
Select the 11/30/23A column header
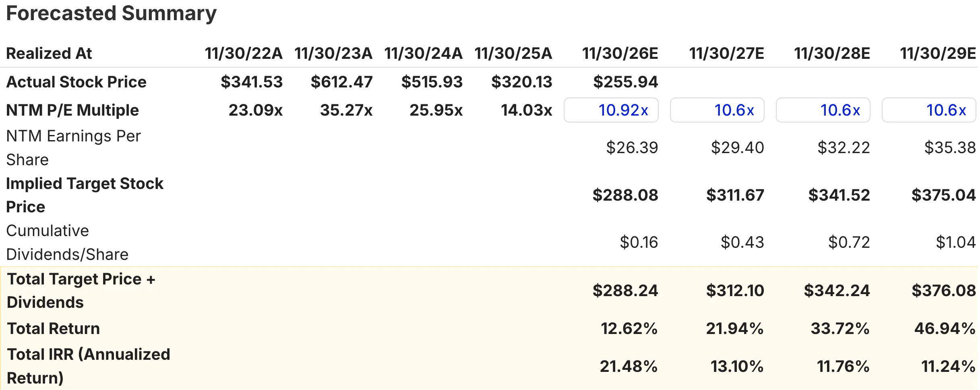point(333,53)
